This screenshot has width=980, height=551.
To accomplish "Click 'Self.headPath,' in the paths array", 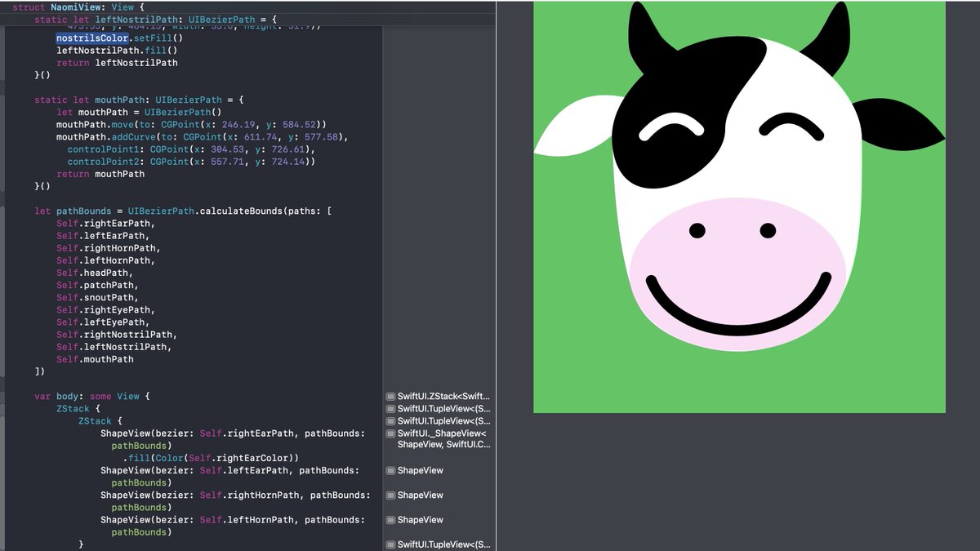I will click(95, 273).
